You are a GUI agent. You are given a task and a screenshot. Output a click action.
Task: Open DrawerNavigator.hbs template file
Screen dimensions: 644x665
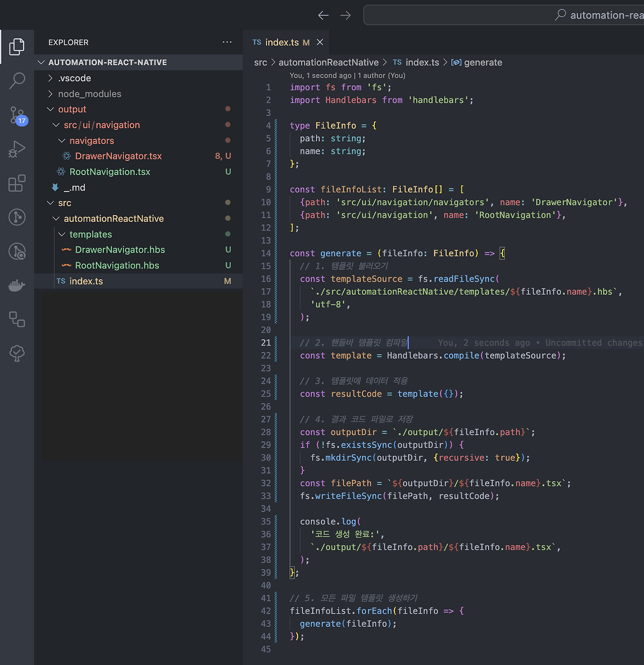coord(120,250)
